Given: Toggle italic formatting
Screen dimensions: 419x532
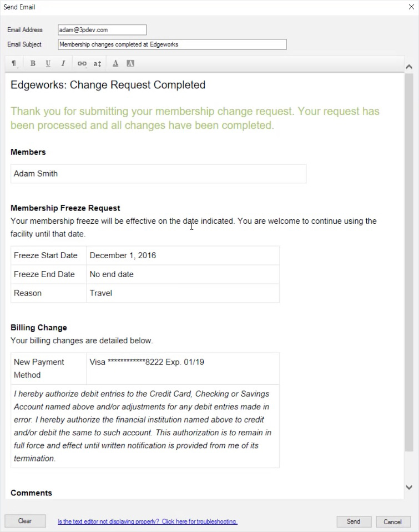Looking at the screenshot, I should coord(63,63).
